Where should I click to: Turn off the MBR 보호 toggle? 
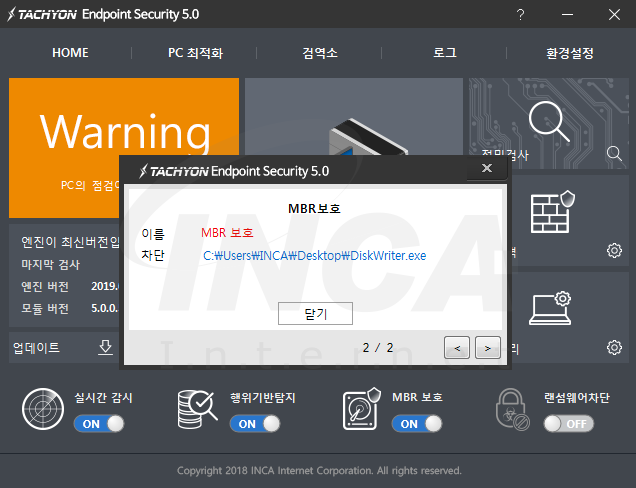coord(417,424)
